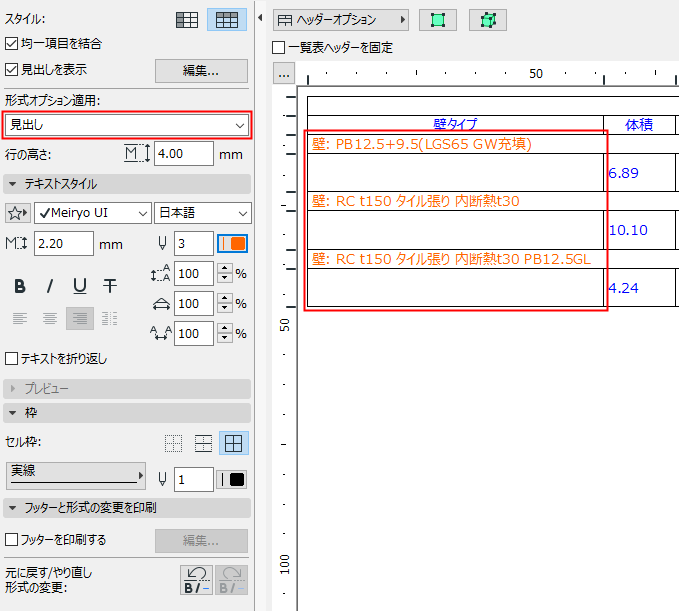Select the first table style icon
679x611 pixels.
tap(187, 20)
